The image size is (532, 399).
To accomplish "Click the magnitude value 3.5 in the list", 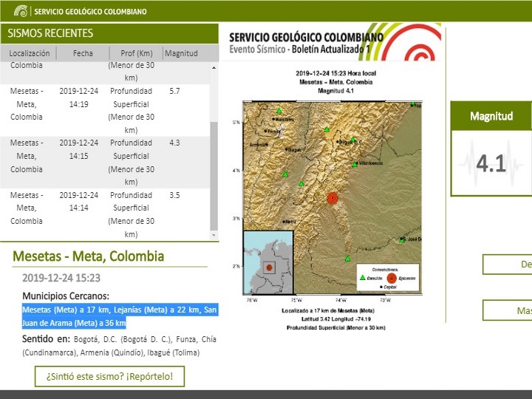I will 174,195.
